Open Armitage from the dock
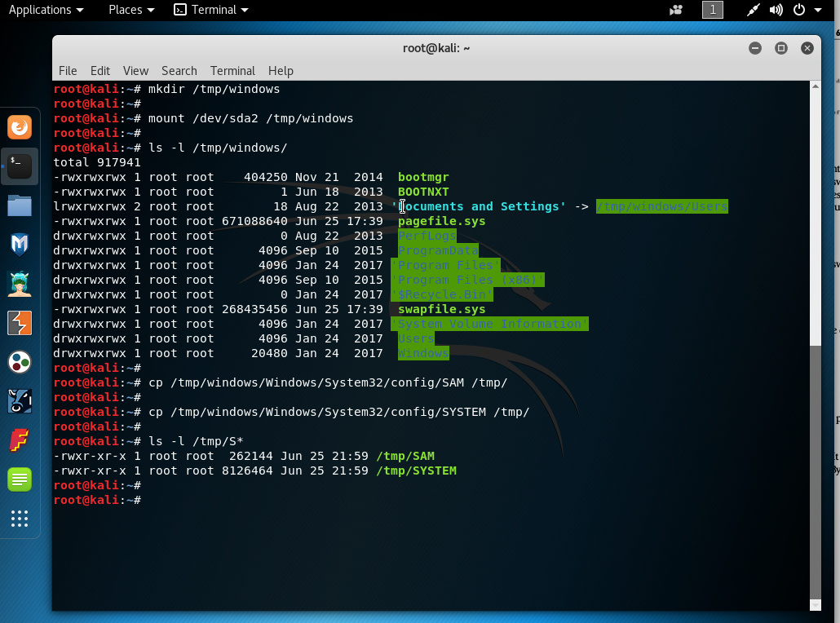The width and height of the screenshot is (840, 623). [x=20, y=284]
